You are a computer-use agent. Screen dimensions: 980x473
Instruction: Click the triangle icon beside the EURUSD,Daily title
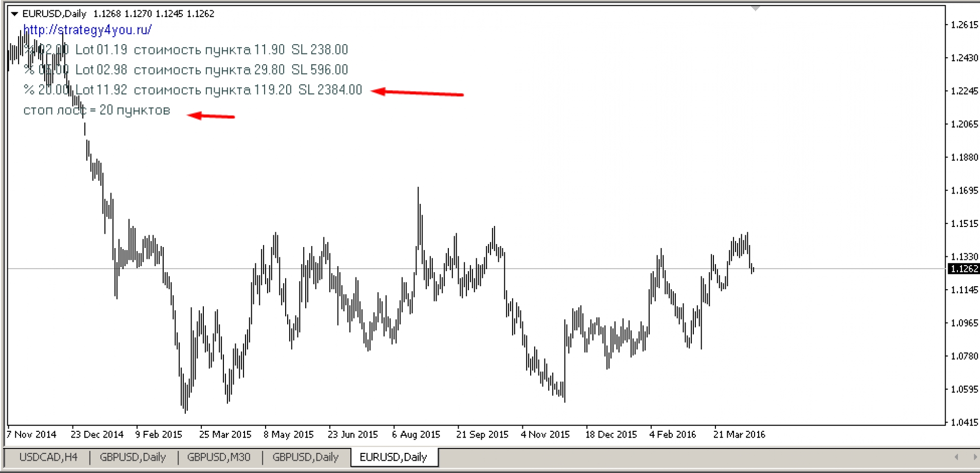pyautogui.click(x=14, y=14)
